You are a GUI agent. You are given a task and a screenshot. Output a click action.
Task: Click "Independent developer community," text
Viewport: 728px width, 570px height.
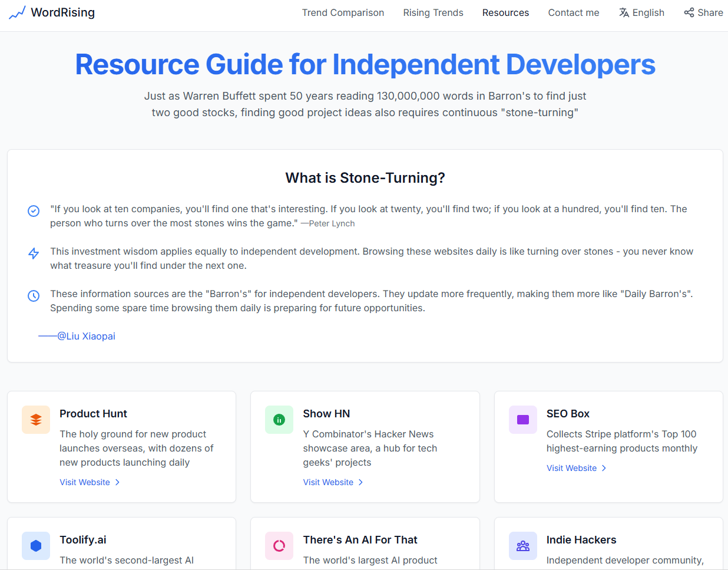pyautogui.click(x=625, y=560)
